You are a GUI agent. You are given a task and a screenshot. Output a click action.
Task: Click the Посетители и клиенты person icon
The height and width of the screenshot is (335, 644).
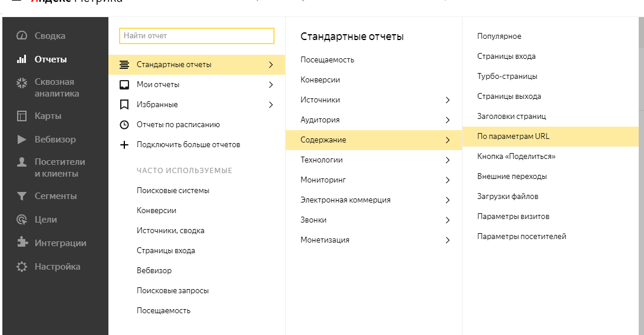[21, 162]
